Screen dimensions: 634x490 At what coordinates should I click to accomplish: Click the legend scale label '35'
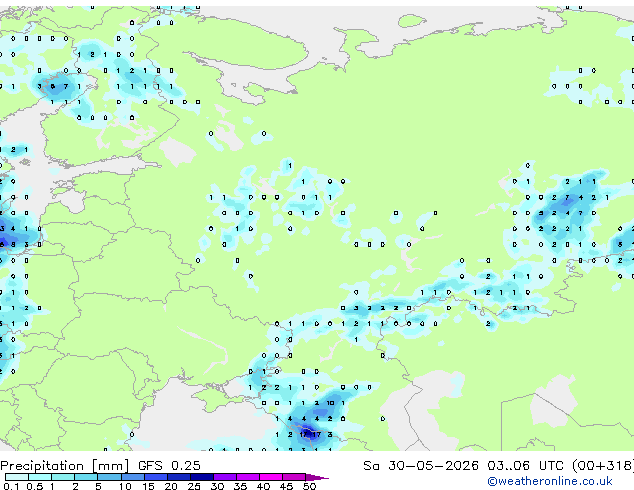241,486
